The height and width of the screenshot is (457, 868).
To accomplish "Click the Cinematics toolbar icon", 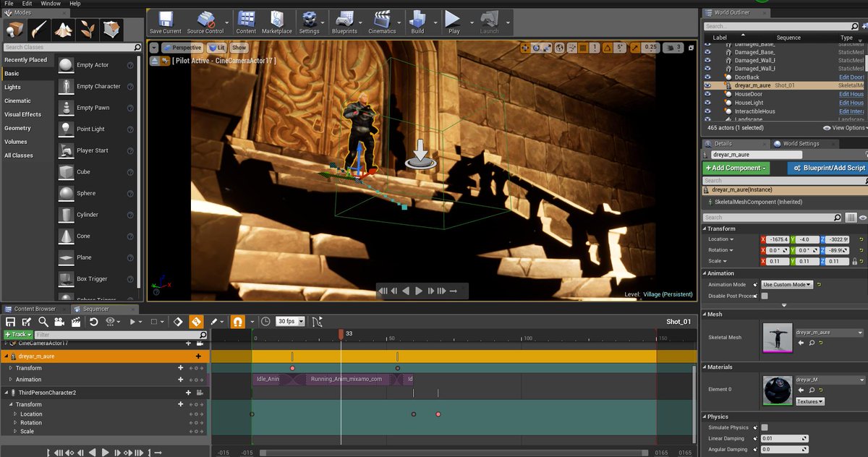I will pos(382,22).
